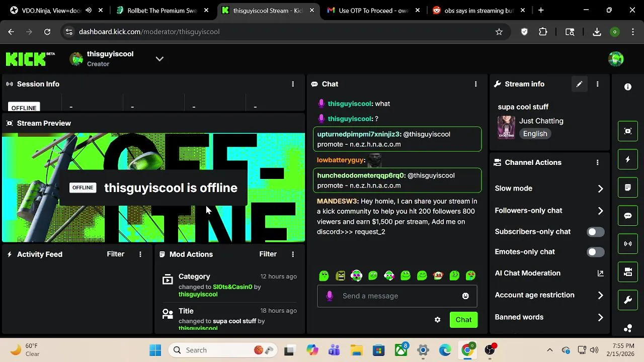Click 12 hours ago timestamp
Screen dimensions: 644x362
tap(279, 277)
